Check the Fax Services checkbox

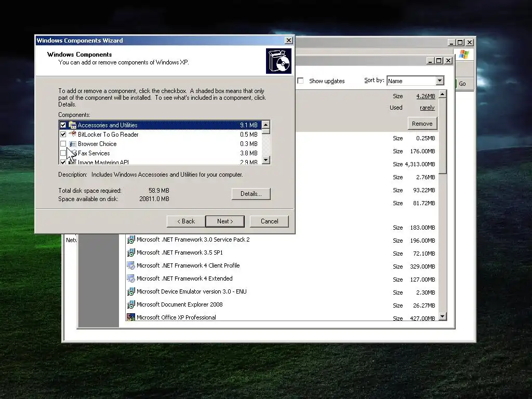(63, 153)
